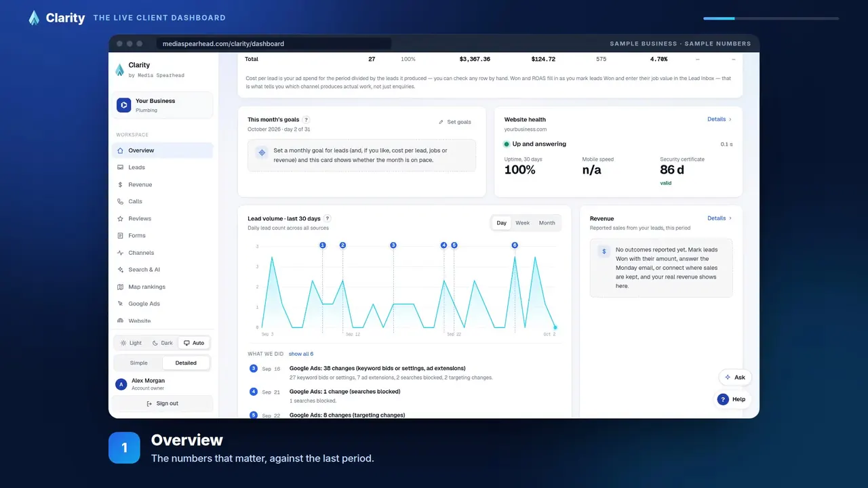Image resolution: width=868 pixels, height=488 pixels.
Task: Switch to Simple view mode
Action: pos(138,363)
